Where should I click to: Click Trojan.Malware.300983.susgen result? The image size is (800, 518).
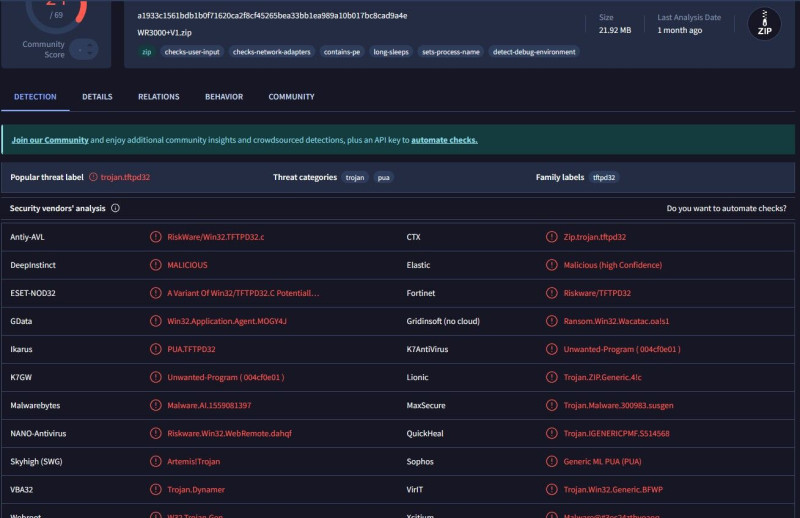point(618,405)
